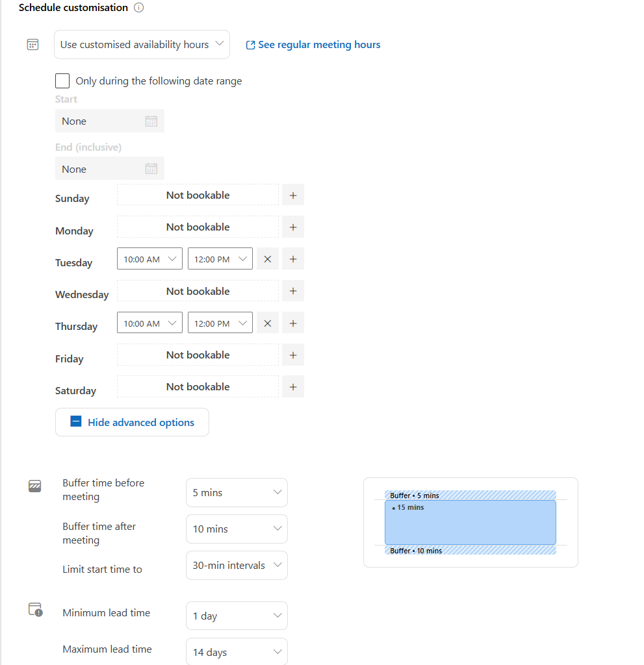644x665 pixels.
Task: Click End date calendar icon
Action: click(151, 169)
